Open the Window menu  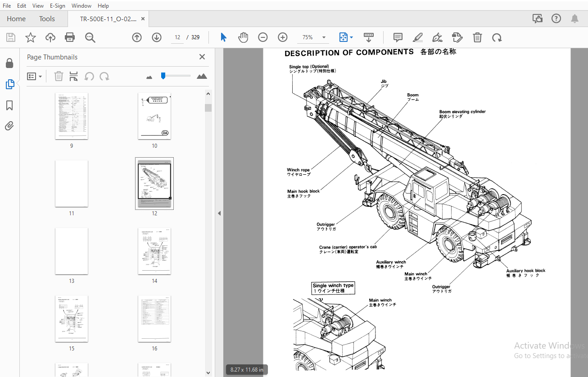coord(81,6)
